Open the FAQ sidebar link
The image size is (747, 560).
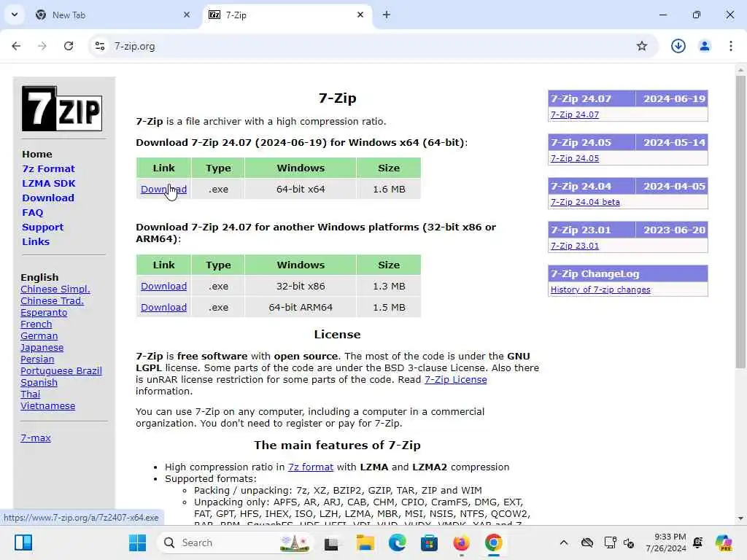pos(32,212)
